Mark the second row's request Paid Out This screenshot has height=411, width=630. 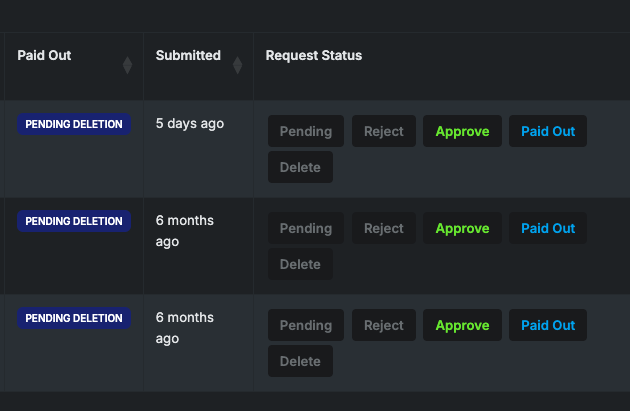tap(548, 228)
